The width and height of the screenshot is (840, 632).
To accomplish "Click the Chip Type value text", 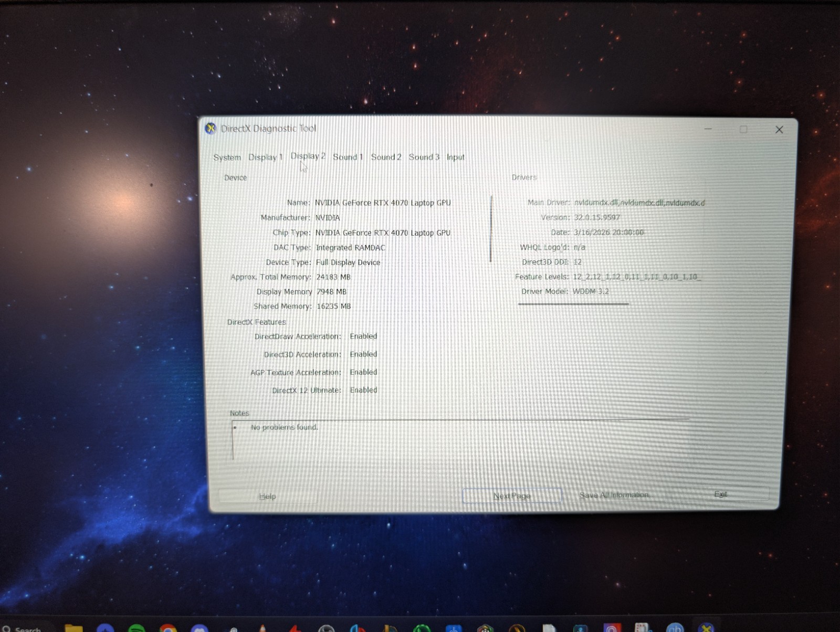I will (x=383, y=233).
